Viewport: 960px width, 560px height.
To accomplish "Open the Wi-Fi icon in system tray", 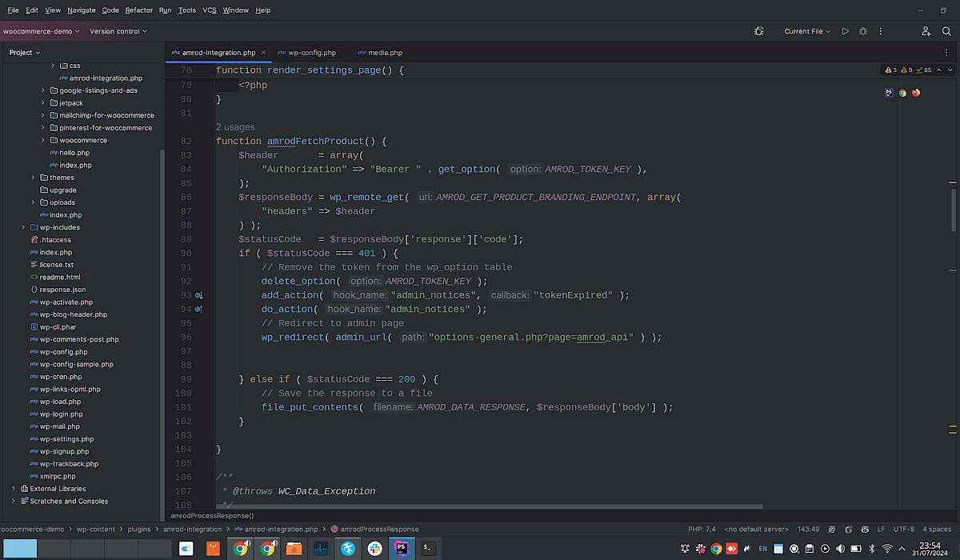I will coord(886,549).
